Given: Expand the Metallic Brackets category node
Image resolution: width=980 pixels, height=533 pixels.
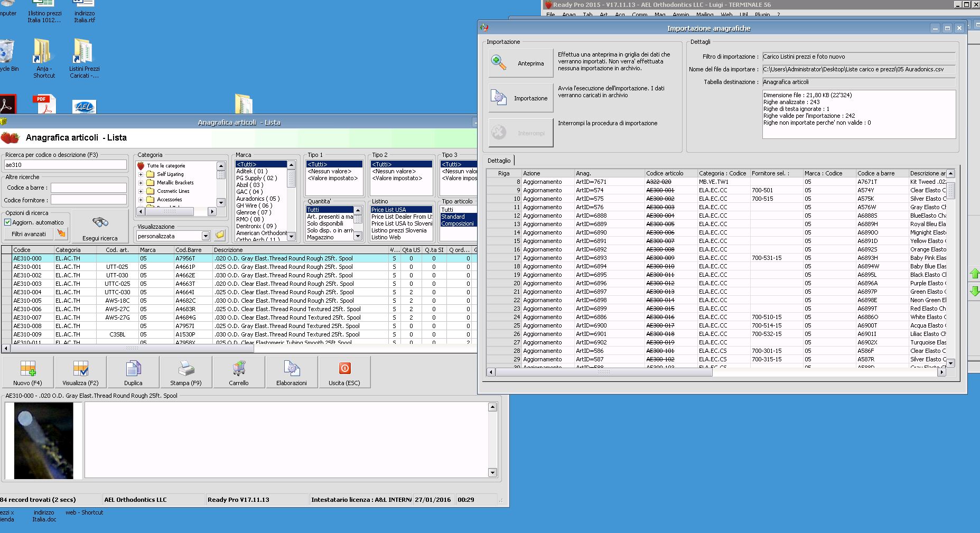Looking at the screenshot, I should pos(141,183).
